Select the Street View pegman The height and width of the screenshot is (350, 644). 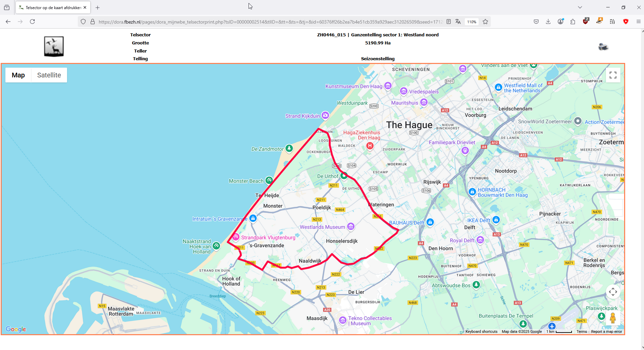(x=613, y=318)
